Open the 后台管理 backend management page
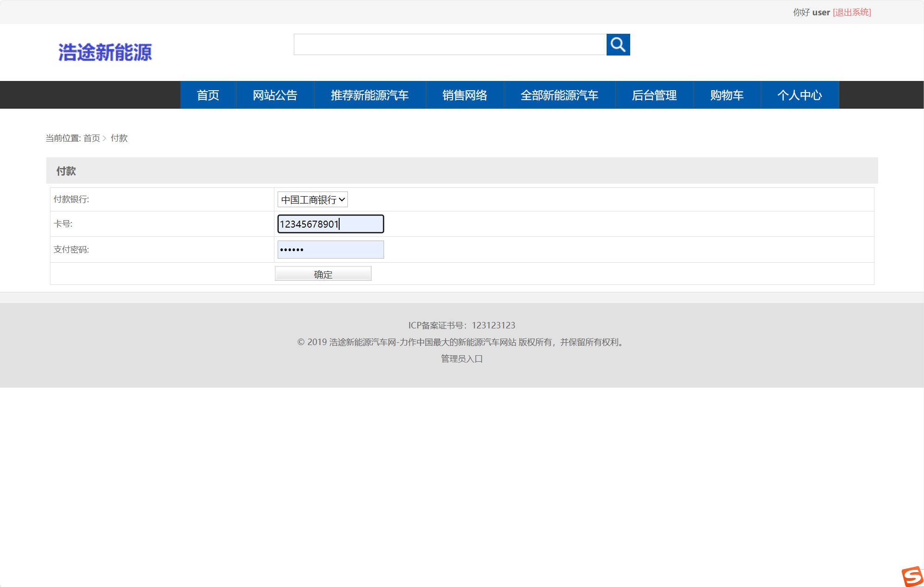The height and width of the screenshot is (587, 924). (655, 95)
